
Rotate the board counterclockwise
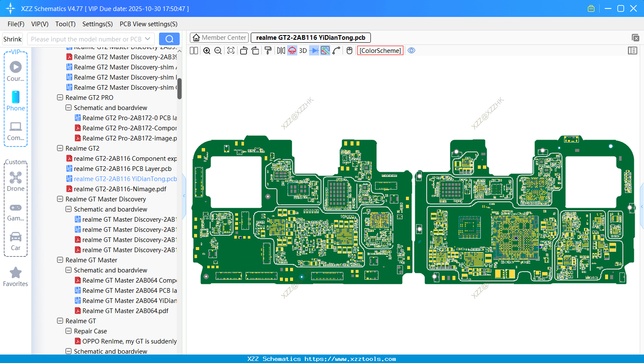click(x=244, y=51)
